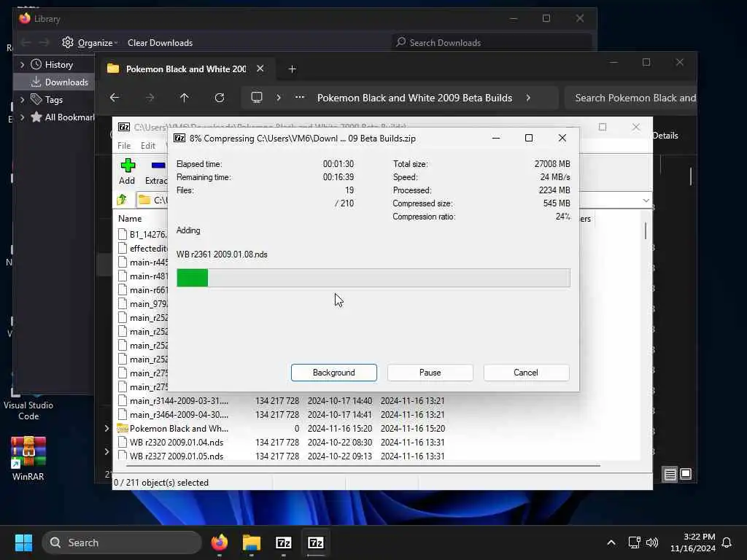
Task: Select Tags item in Library sidebar
Action: [53, 99]
